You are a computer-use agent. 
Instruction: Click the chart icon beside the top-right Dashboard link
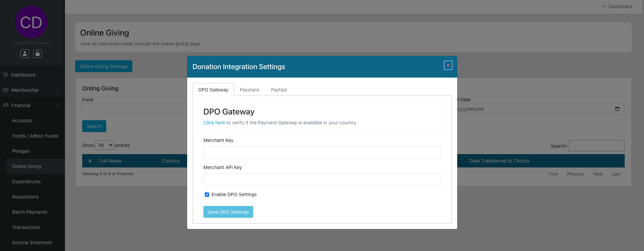[604, 6]
